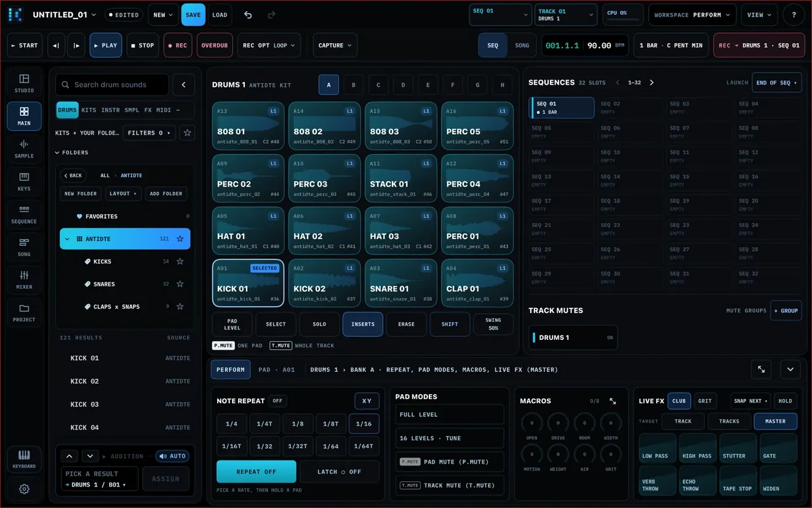Switch to Pad A01 tab

(x=276, y=369)
